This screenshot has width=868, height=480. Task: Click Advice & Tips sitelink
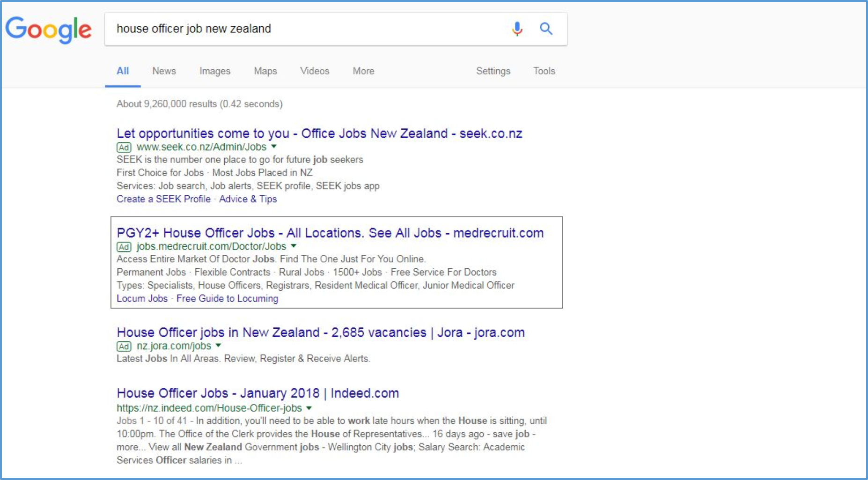click(248, 199)
